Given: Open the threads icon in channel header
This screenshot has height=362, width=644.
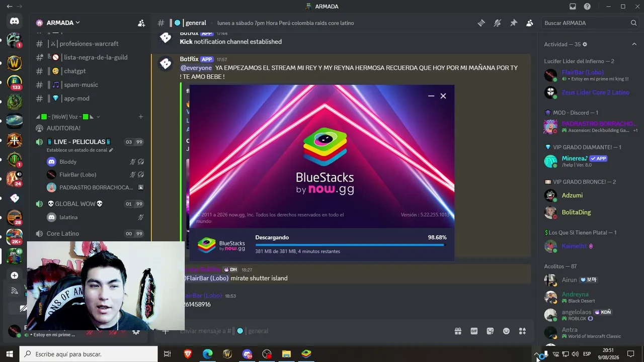Looking at the screenshot, I should point(481,23).
